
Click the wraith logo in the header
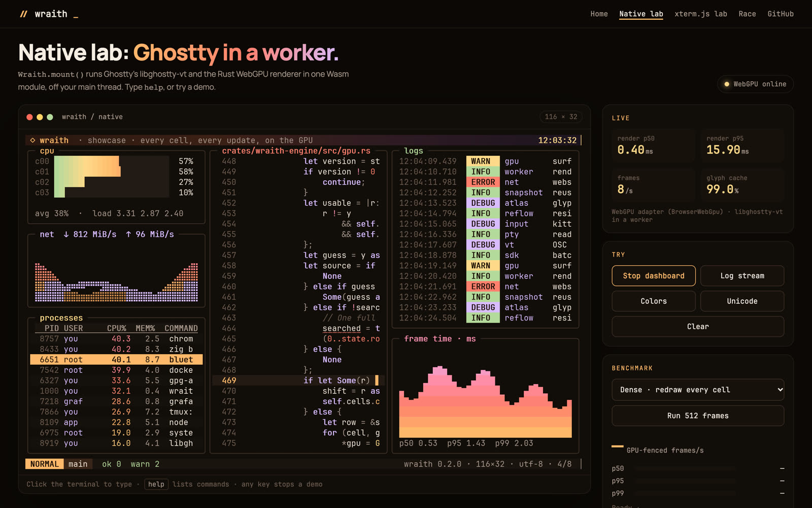(x=49, y=14)
